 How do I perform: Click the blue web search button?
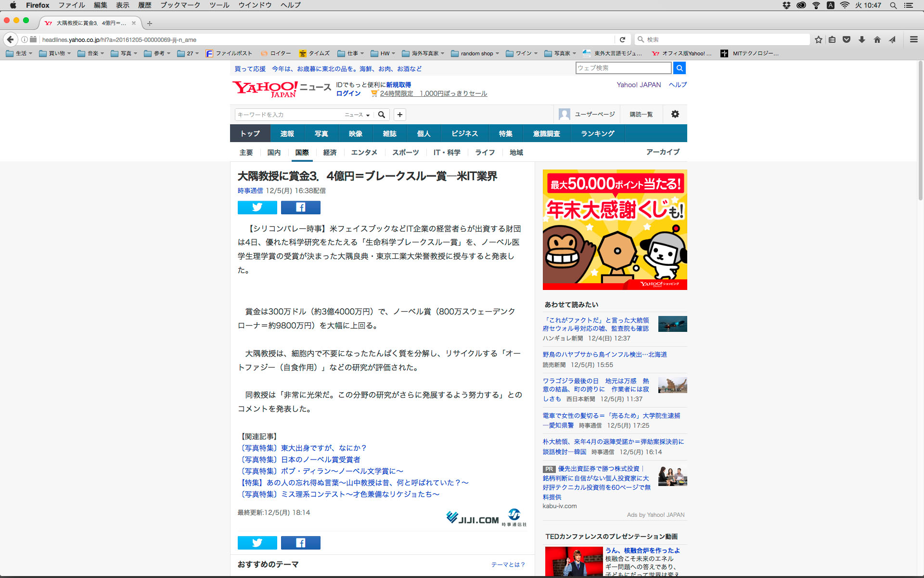[x=679, y=68]
